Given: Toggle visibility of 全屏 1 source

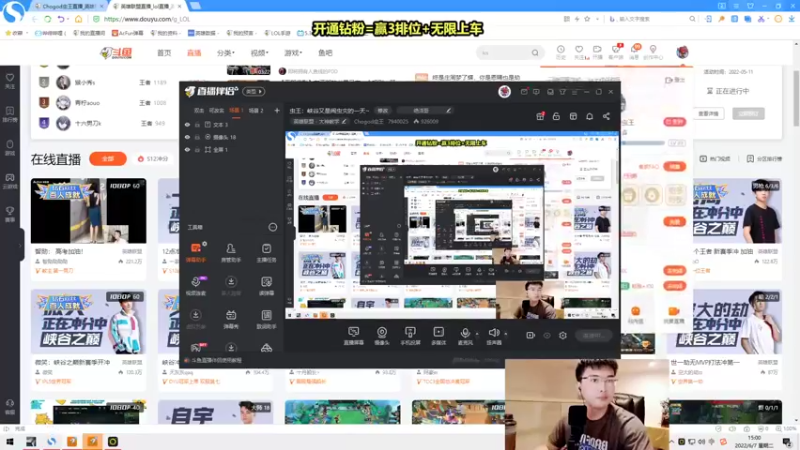Looking at the screenshot, I should tap(187, 150).
